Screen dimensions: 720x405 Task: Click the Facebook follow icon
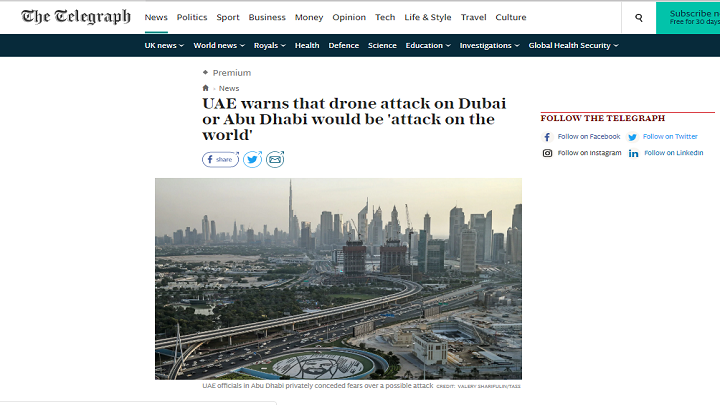pos(547,137)
